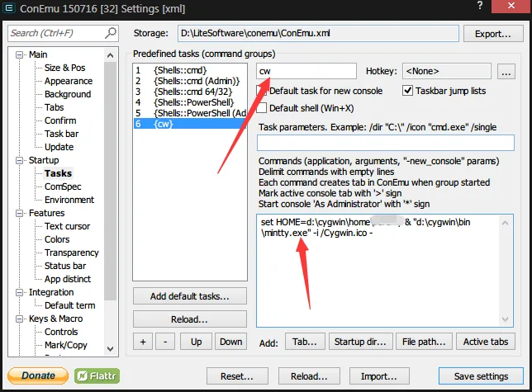Select task 5 {Shells::PowerShell (Ad
This screenshot has height=392, width=532.
tap(190, 113)
